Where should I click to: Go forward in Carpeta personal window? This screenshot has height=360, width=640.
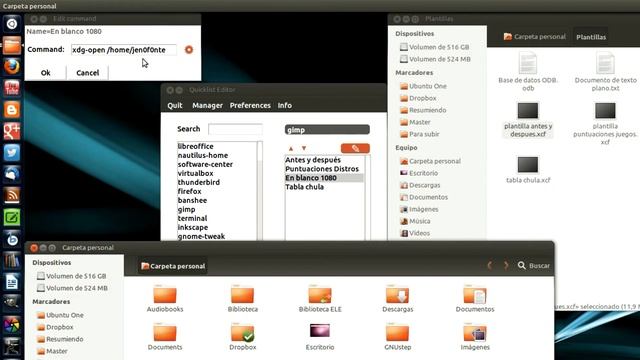pyautogui.click(x=506, y=265)
